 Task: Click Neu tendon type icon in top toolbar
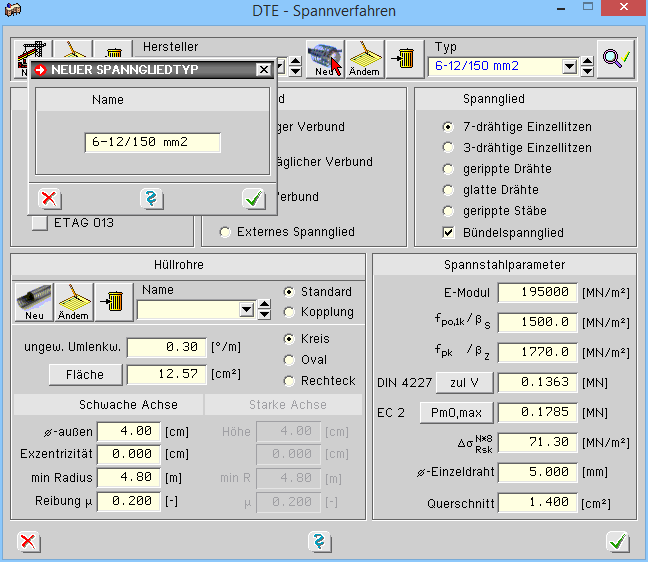coord(324,59)
